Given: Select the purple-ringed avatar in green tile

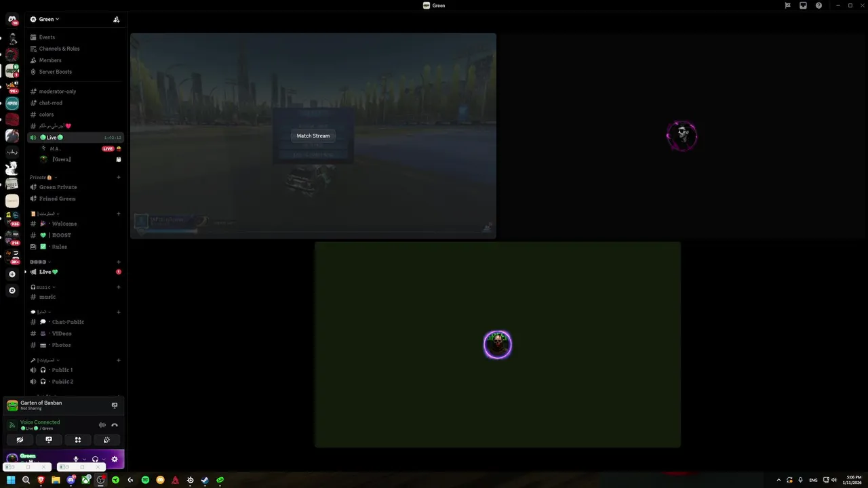Looking at the screenshot, I should (498, 345).
